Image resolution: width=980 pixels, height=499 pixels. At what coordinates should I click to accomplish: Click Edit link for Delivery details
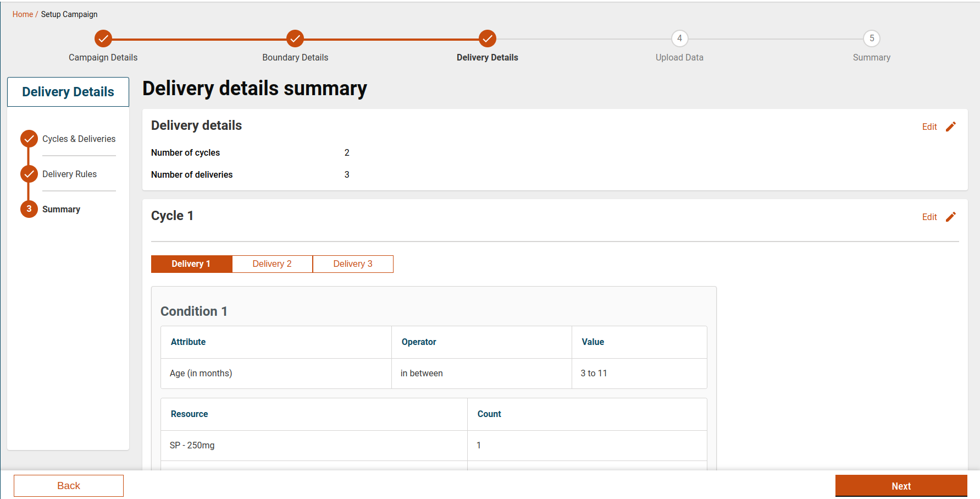point(929,127)
